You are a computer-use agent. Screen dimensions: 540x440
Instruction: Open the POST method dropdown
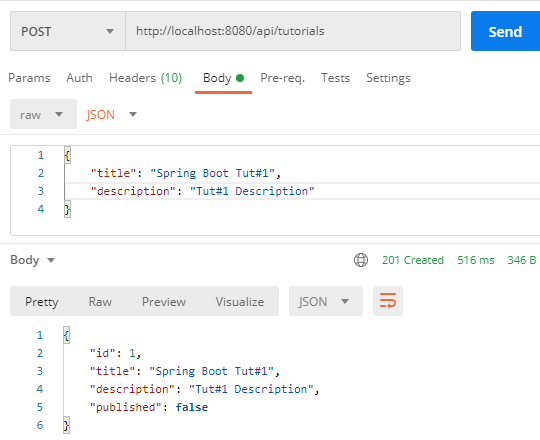(68, 31)
